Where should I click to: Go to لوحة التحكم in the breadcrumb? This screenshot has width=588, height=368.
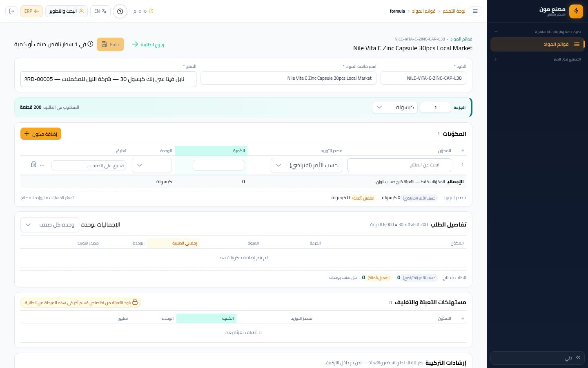454,11
